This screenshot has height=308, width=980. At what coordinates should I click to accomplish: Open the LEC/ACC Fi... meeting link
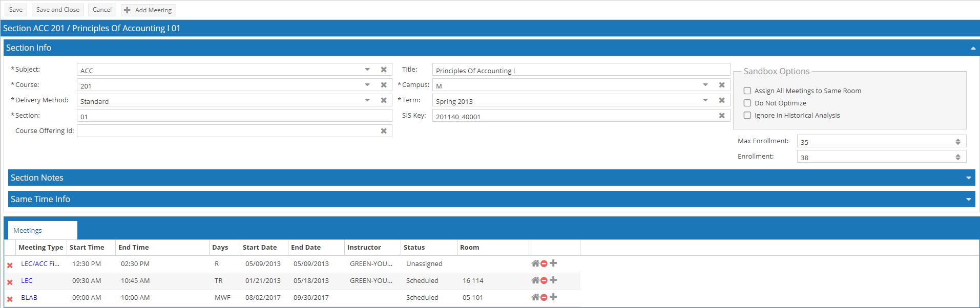click(x=40, y=264)
